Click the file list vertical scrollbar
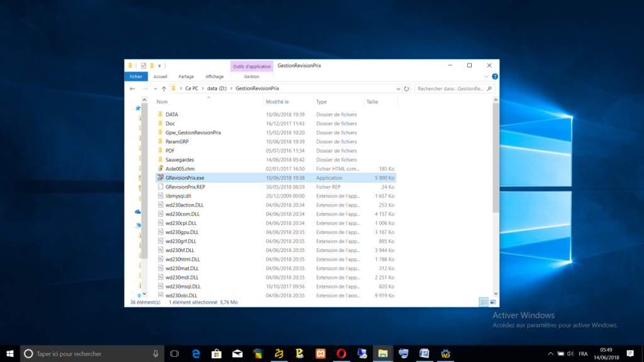This screenshot has width=644, height=362. click(496, 157)
